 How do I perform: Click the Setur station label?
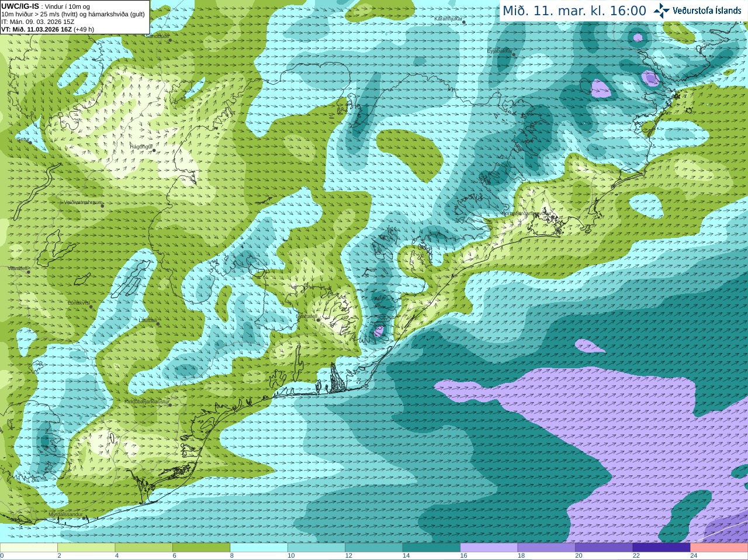(x=22, y=140)
